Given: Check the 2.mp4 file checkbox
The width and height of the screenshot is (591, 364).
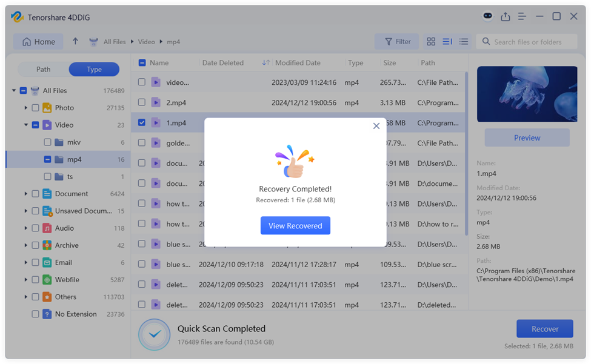Looking at the screenshot, I should pyautogui.click(x=142, y=102).
